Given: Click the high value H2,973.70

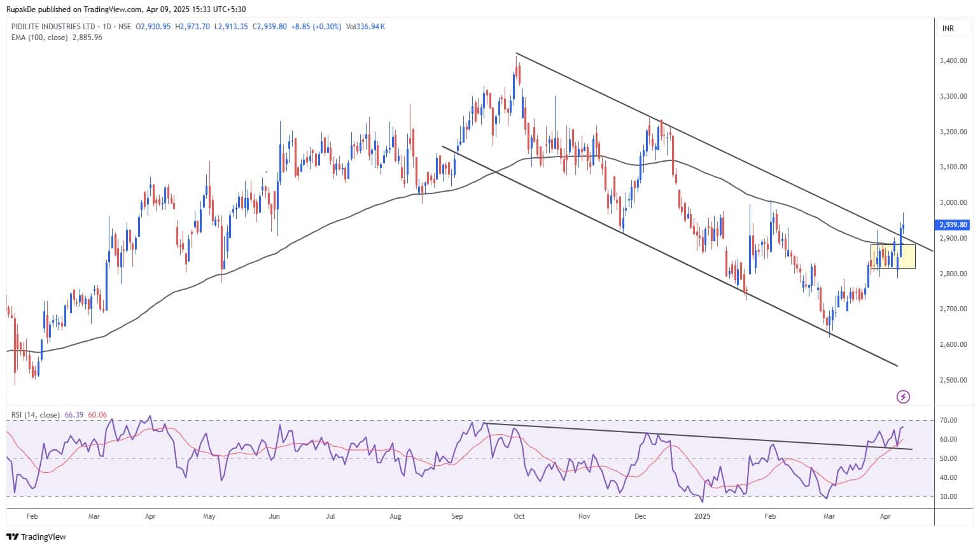Looking at the screenshot, I should 193,27.
